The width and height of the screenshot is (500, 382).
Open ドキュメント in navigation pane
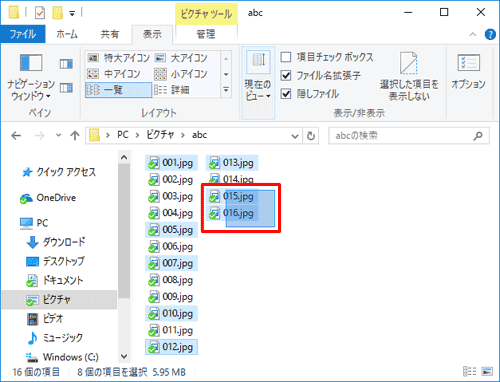tap(55, 280)
